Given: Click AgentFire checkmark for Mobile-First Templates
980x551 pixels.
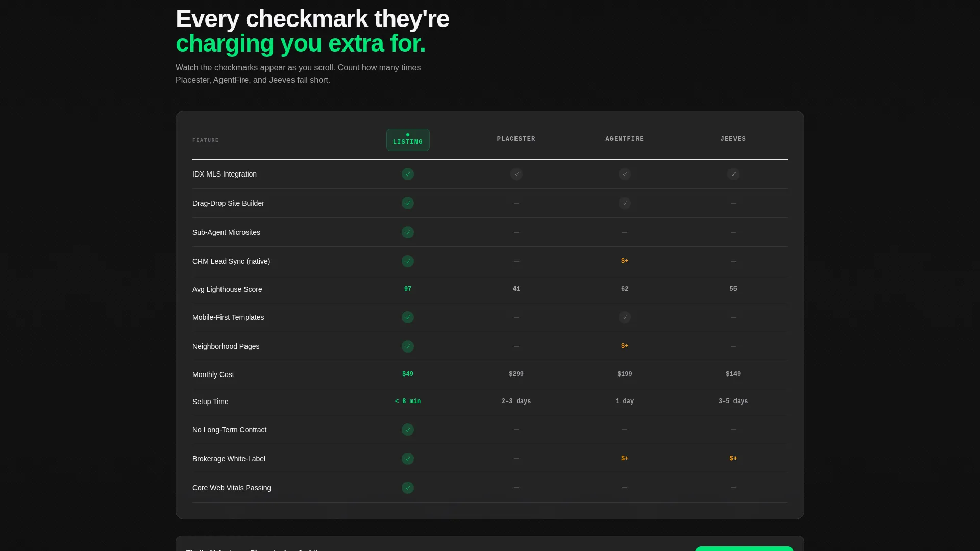Looking at the screenshot, I should [x=625, y=317].
